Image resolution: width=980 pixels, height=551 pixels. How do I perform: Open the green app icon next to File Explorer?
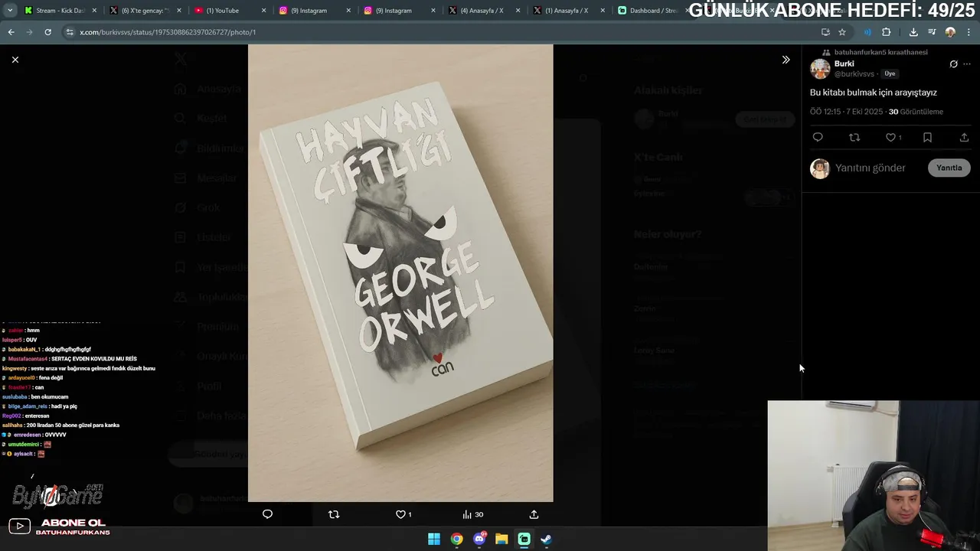coord(524,539)
